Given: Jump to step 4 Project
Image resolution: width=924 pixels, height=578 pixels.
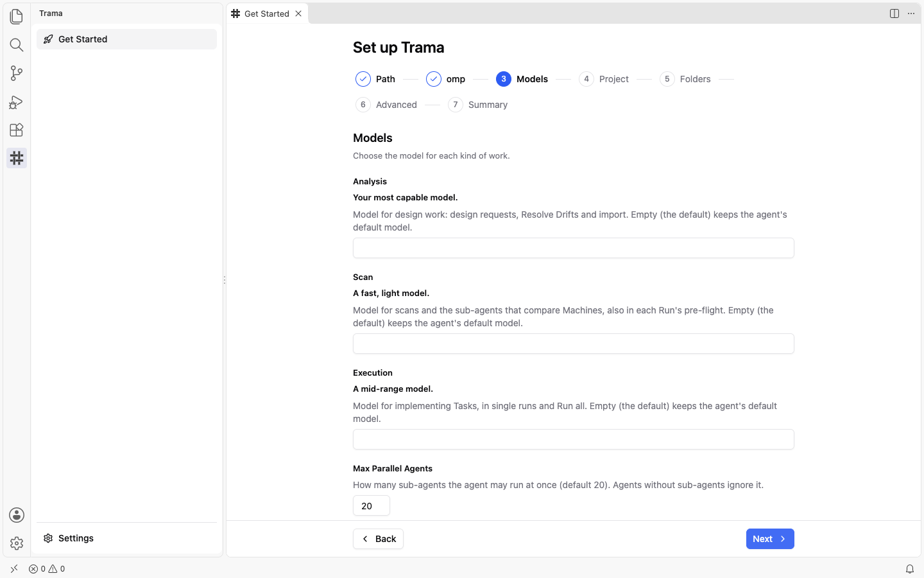Looking at the screenshot, I should (x=604, y=79).
